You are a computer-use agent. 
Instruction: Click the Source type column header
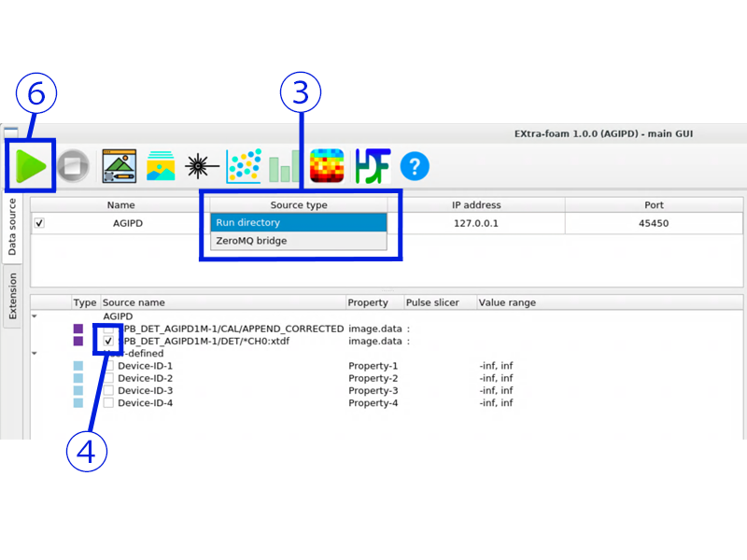tap(299, 204)
